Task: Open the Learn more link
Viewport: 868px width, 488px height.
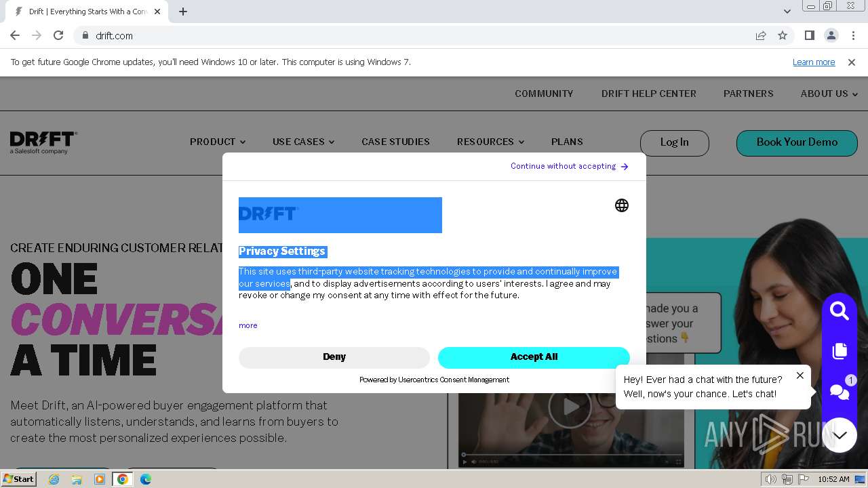Action: click(x=814, y=62)
